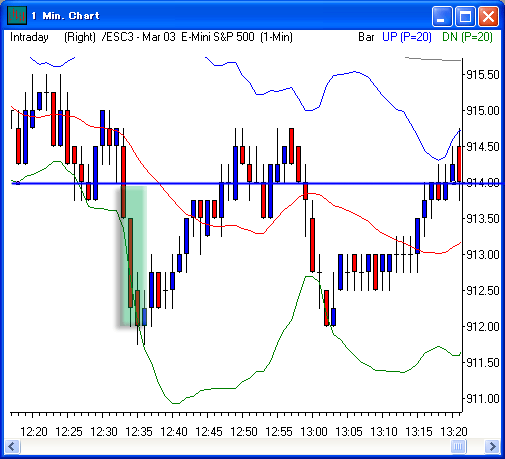Close the 1 Min. Chart window

(488, 16)
